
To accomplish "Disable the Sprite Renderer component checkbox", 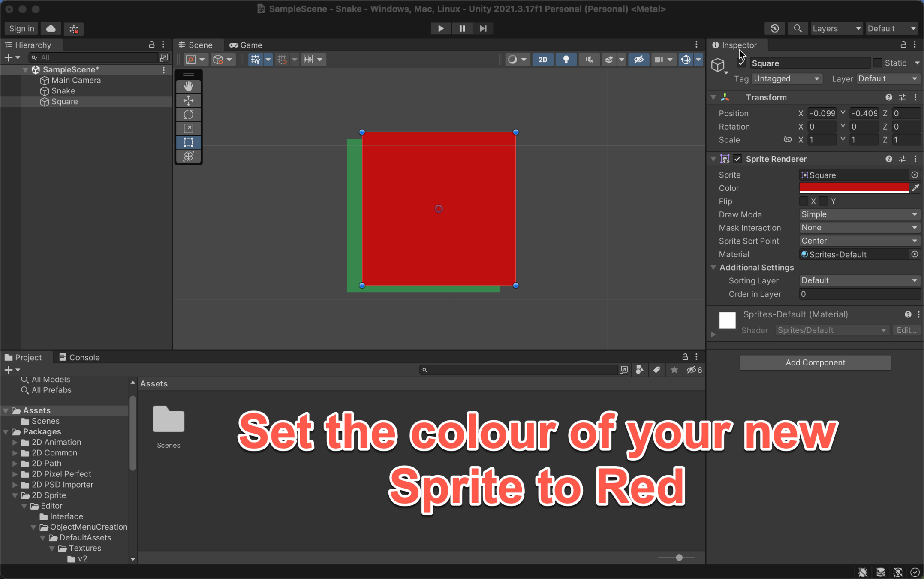I will coord(737,159).
